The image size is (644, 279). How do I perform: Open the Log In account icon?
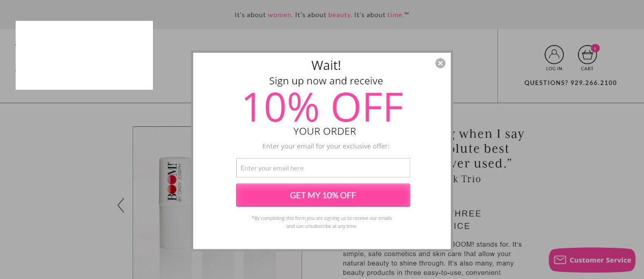(x=554, y=54)
